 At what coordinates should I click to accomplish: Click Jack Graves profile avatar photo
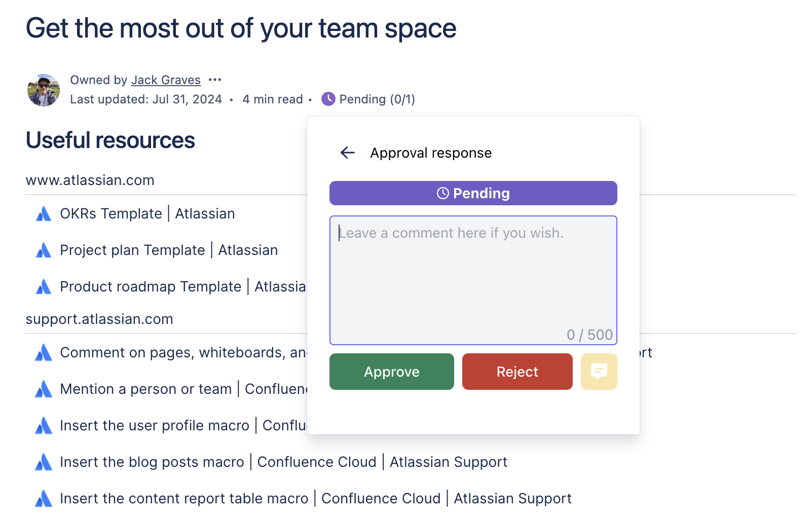coord(43,90)
